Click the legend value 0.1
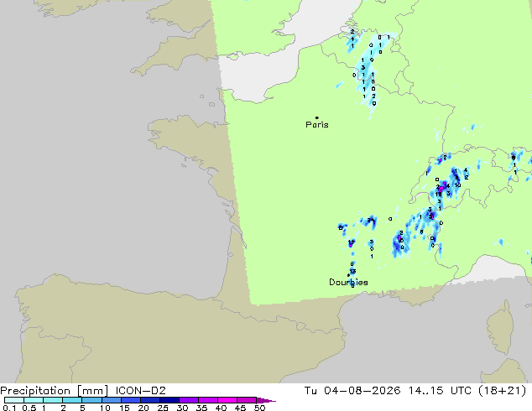Image resolution: width=532 pixels, height=411 pixels. pyautogui.click(x=9, y=408)
